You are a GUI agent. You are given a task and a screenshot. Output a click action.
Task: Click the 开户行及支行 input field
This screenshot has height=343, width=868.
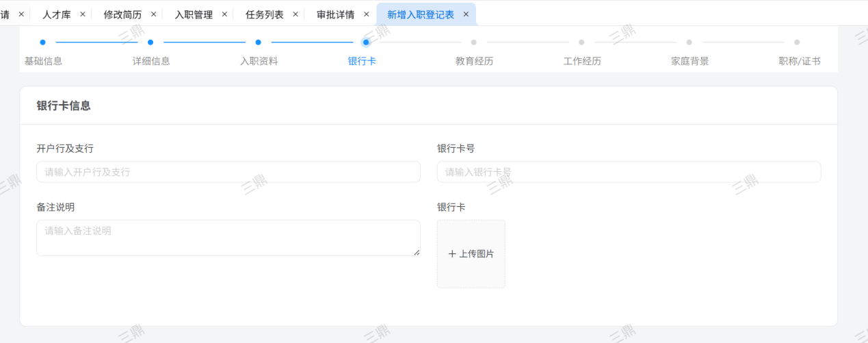pyautogui.click(x=228, y=172)
